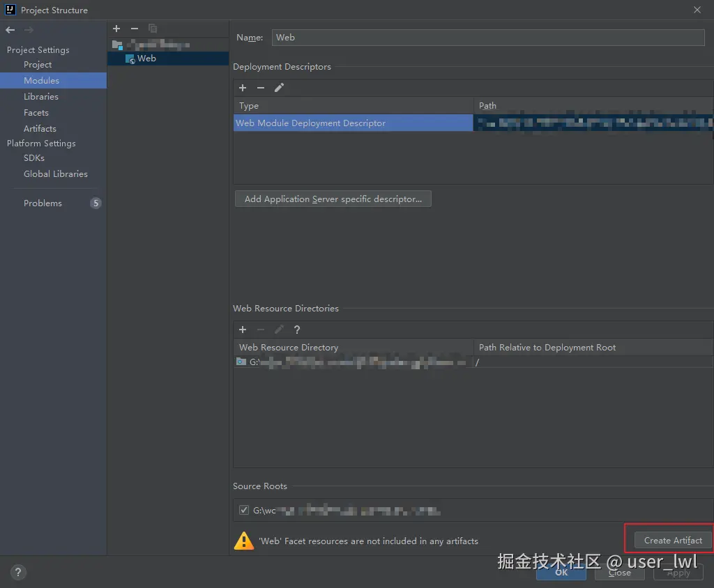714x588 pixels.
Task: Close the Project Structure dialog
Action: coord(697,10)
